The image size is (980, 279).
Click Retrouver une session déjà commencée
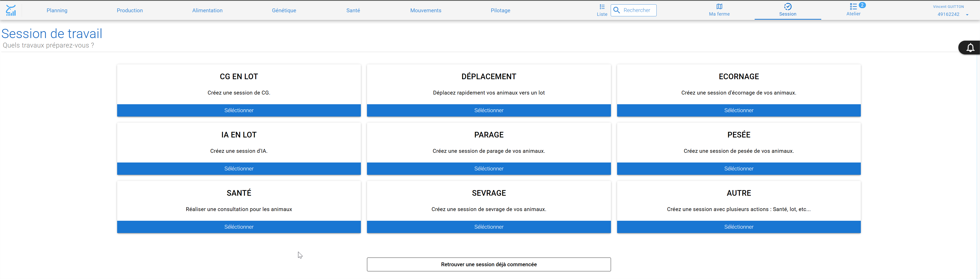489,264
